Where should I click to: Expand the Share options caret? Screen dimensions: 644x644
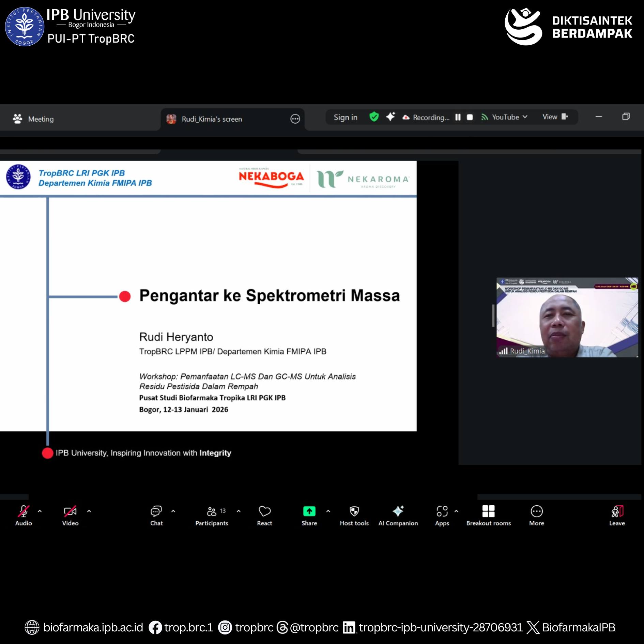pyautogui.click(x=328, y=511)
